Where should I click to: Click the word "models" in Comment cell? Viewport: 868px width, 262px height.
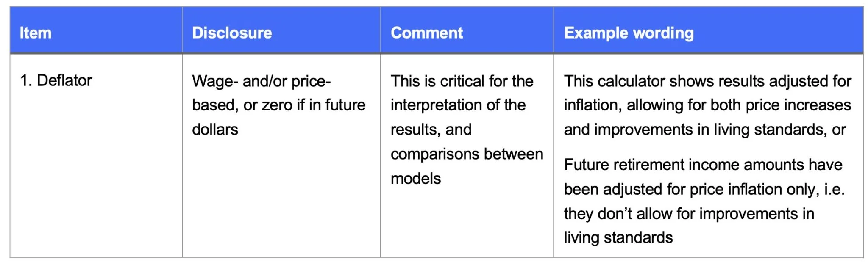[415, 179]
